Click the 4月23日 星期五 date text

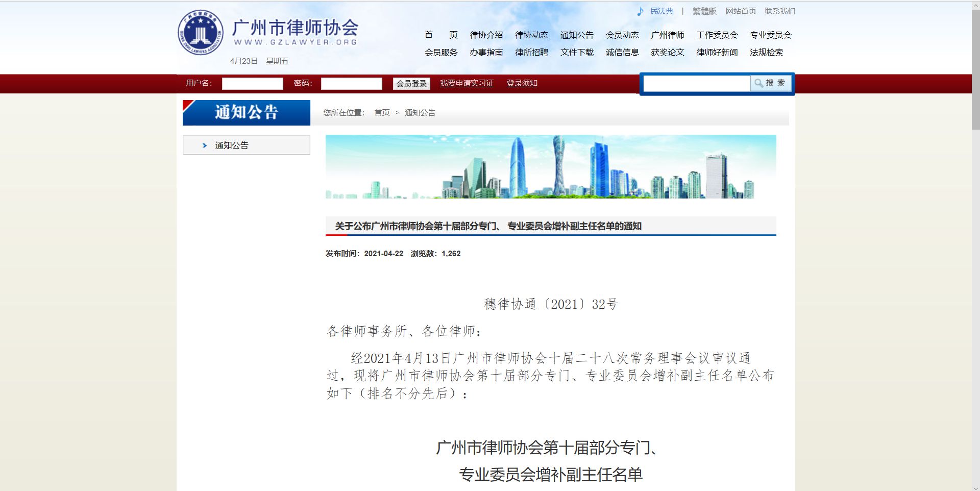pyautogui.click(x=259, y=61)
